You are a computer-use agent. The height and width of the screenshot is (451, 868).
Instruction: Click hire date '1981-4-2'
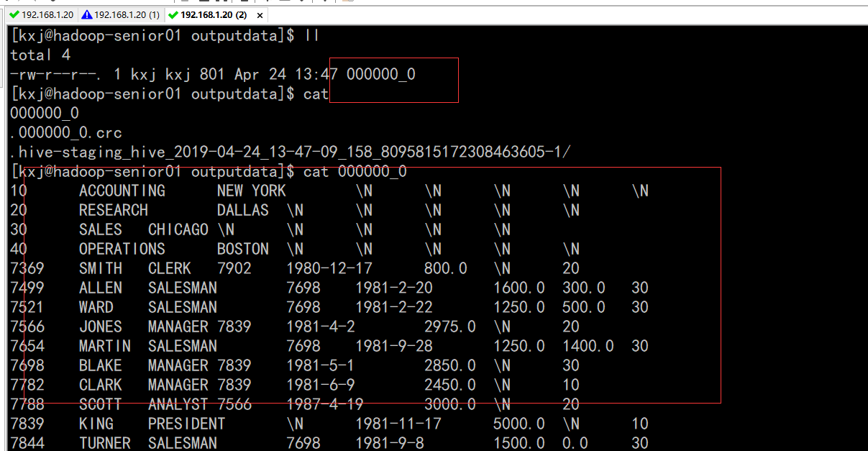(x=321, y=327)
